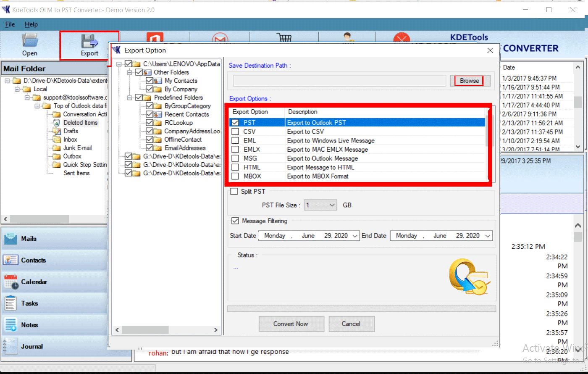Image resolution: width=588 pixels, height=374 pixels.
Task: Switch to the Calendar panel icon
Action: (x=10, y=282)
